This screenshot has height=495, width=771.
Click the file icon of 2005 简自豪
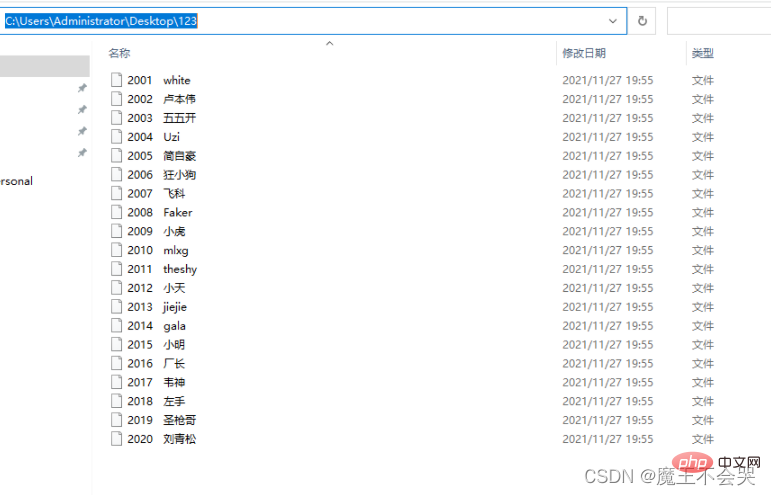tap(117, 155)
